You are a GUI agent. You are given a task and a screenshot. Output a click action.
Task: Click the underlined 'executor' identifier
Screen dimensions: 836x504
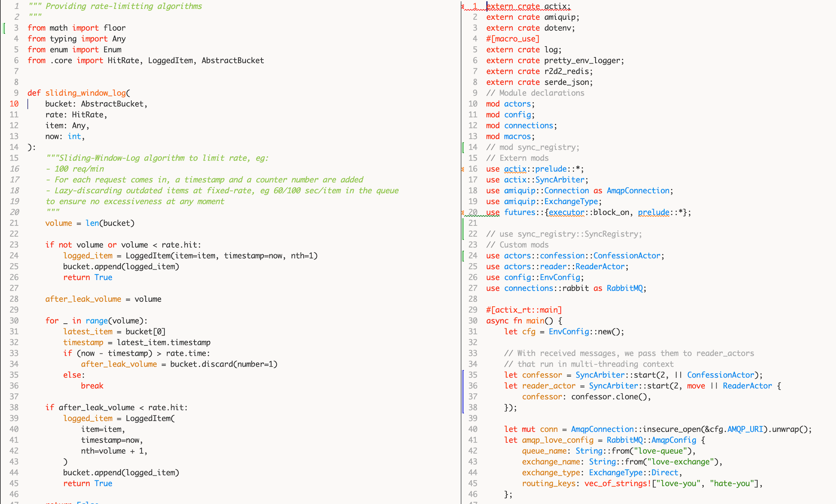click(566, 213)
